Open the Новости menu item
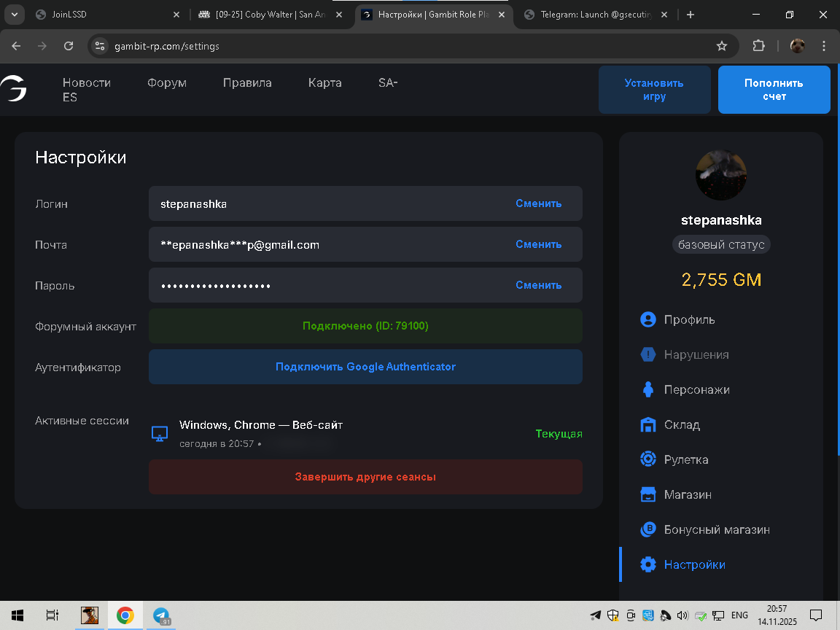 (x=86, y=82)
